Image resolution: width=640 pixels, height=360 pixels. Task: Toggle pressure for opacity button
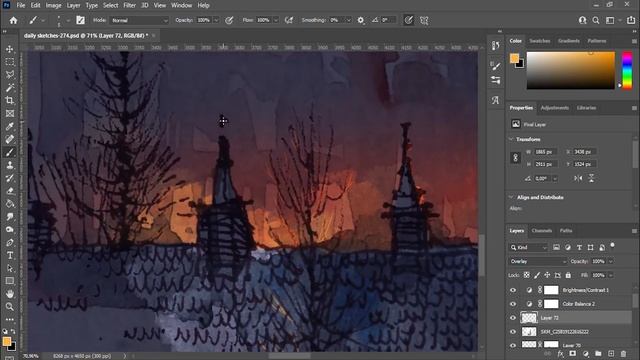[x=229, y=20]
